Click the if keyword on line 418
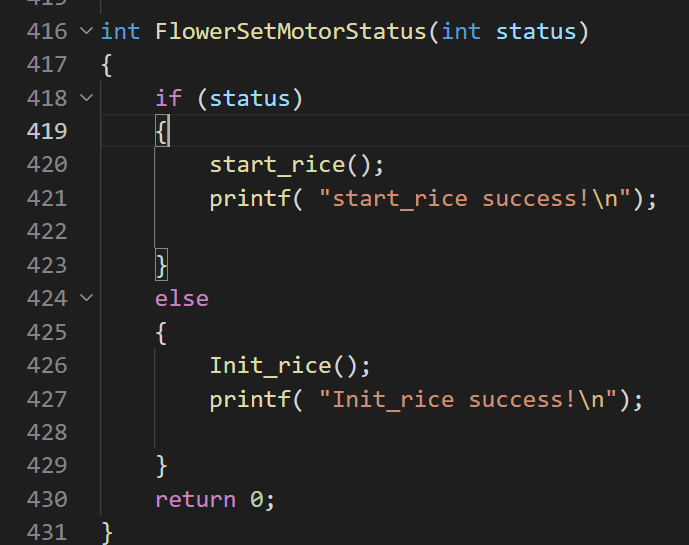 coord(169,98)
